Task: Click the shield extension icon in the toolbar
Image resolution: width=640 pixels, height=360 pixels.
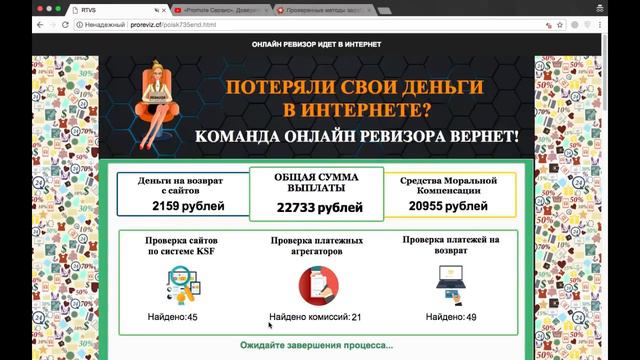Action: (587, 25)
